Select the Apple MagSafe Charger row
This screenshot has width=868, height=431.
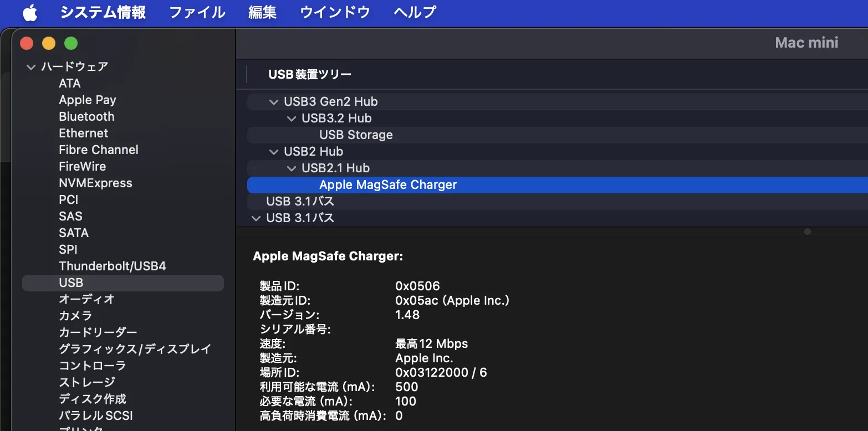click(x=558, y=185)
